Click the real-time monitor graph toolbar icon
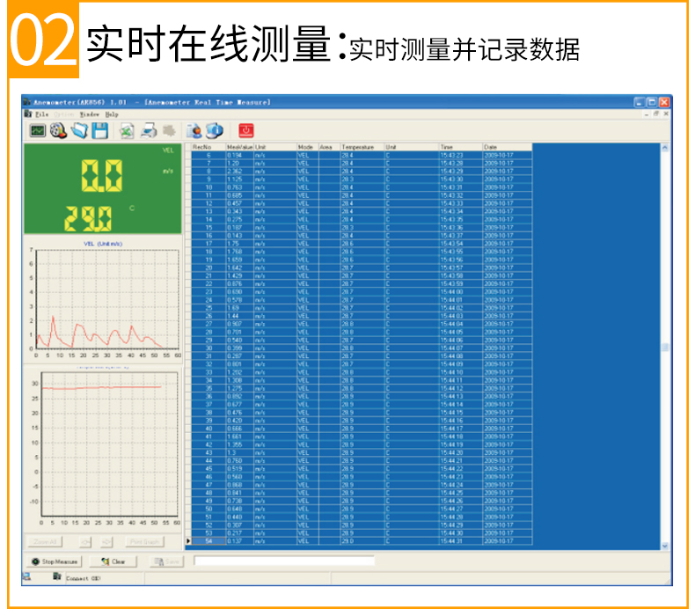 [x=37, y=130]
